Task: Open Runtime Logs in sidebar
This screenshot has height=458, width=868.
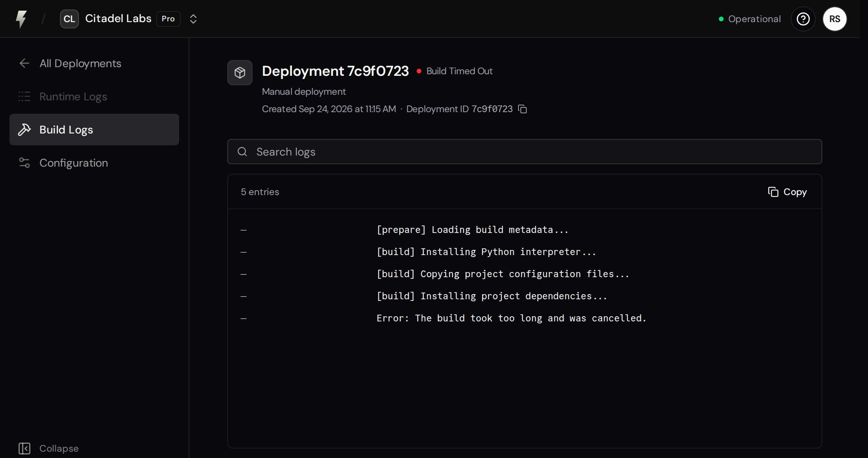Action: click(94, 96)
